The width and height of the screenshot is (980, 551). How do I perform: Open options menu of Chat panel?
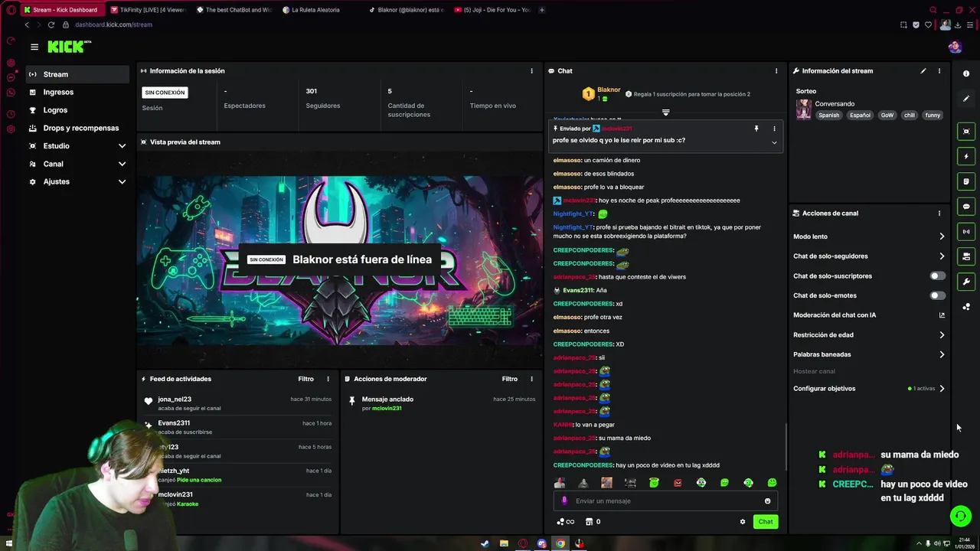coord(776,70)
